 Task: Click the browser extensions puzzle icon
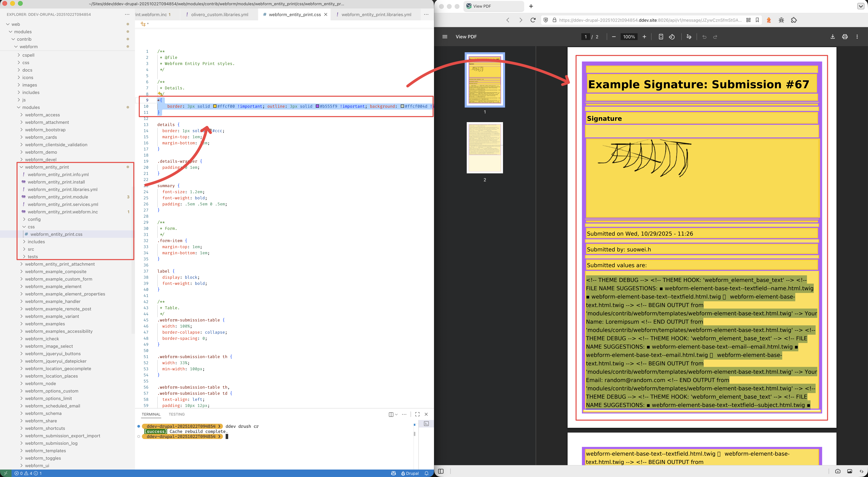pos(794,20)
